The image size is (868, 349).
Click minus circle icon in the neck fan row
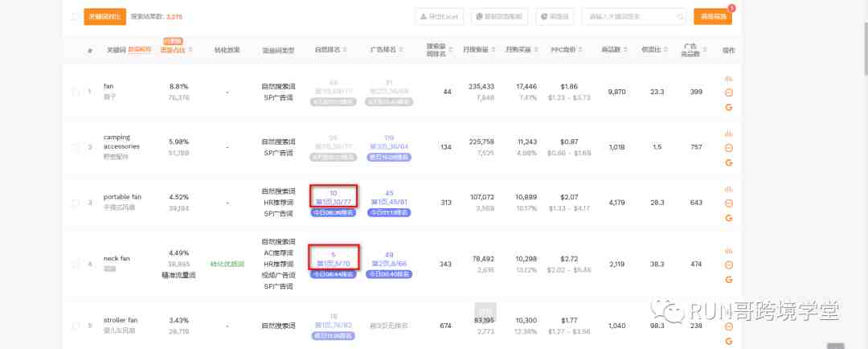point(729,265)
